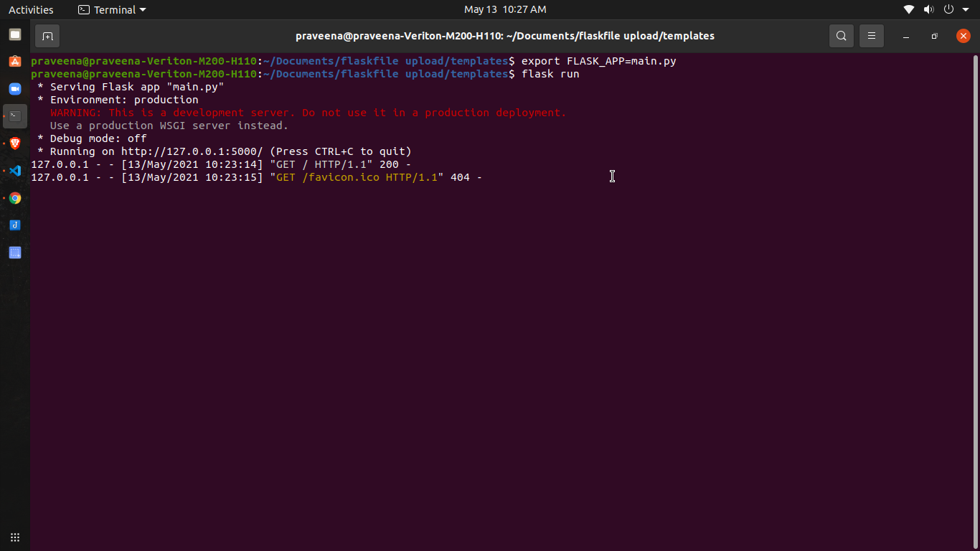Image resolution: width=980 pixels, height=551 pixels.
Task: Open a new terminal tab
Action: [x=47, y=36]
